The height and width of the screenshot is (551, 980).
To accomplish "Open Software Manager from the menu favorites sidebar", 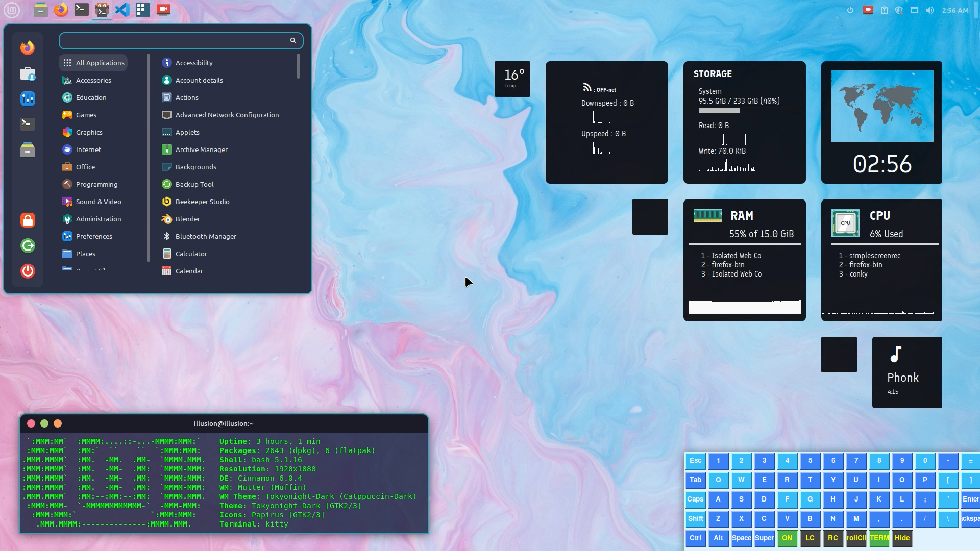I will [28, 74].
